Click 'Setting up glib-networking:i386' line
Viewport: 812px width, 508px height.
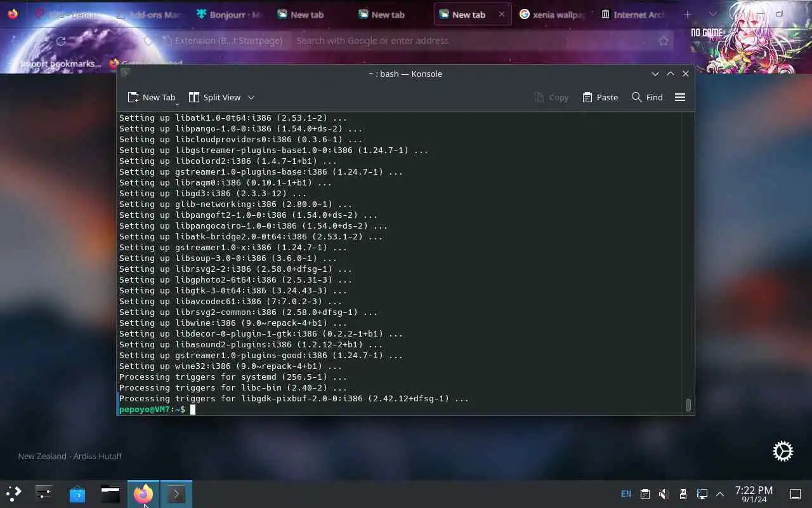tap(235, 204)
